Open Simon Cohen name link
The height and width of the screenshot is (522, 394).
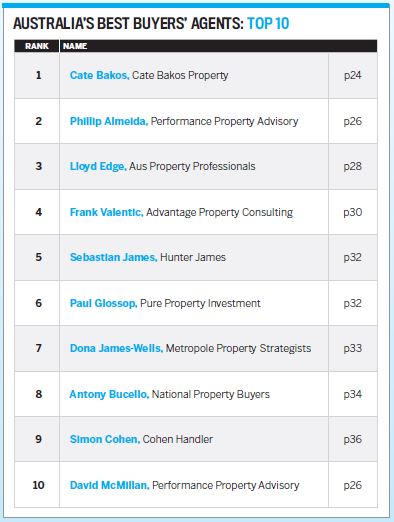105,439
